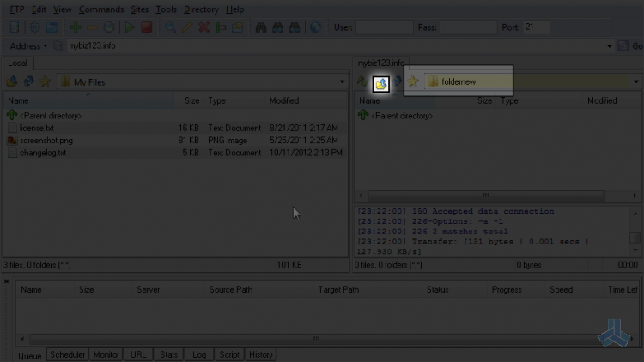Open remote pane favorites star
The width and height of the screenshot is (644, 362).
click(413, 81)
